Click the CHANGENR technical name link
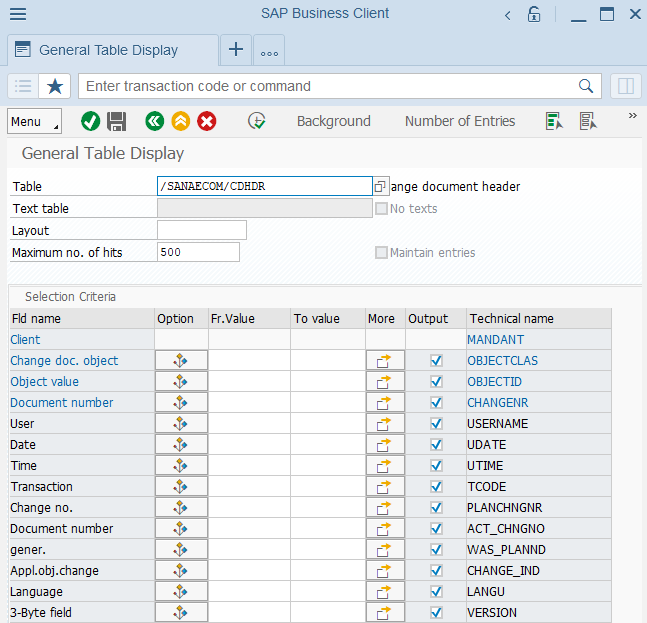This screenshot has width=647, height=623. point(497,403)
